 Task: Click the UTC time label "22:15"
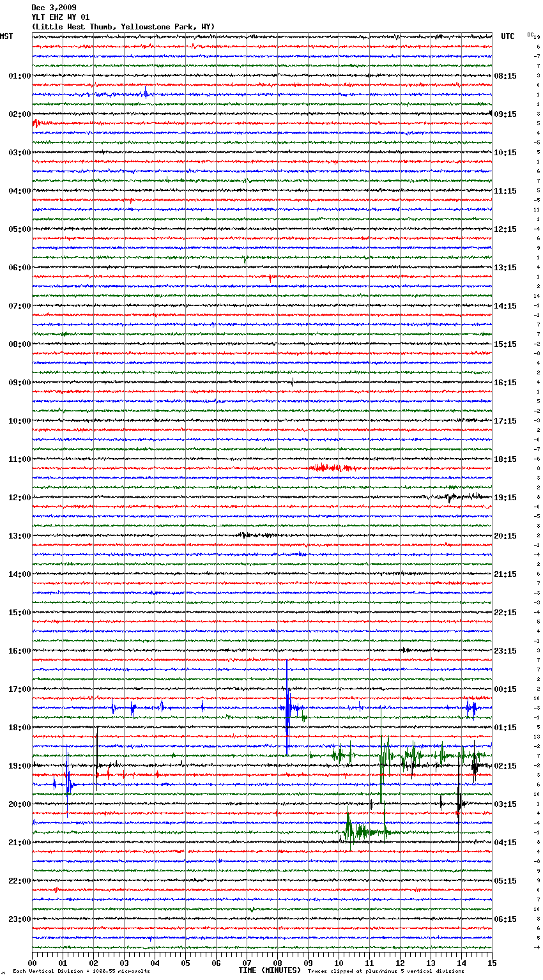[x=505, y=613]
